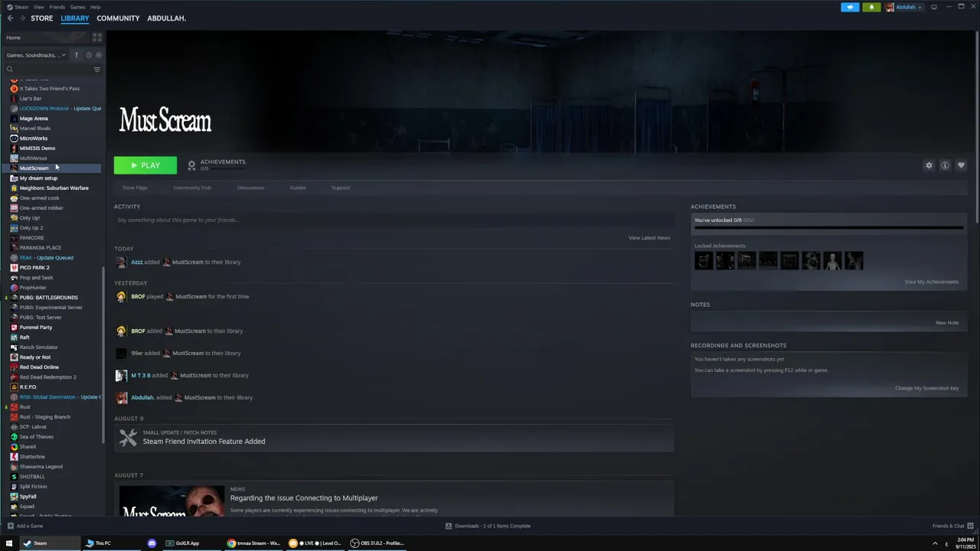Image resolution: width=980 pixels, height=551 pixels.
Task: Open Games, Soundtracks filter dropdown
Action: (36, 55)
